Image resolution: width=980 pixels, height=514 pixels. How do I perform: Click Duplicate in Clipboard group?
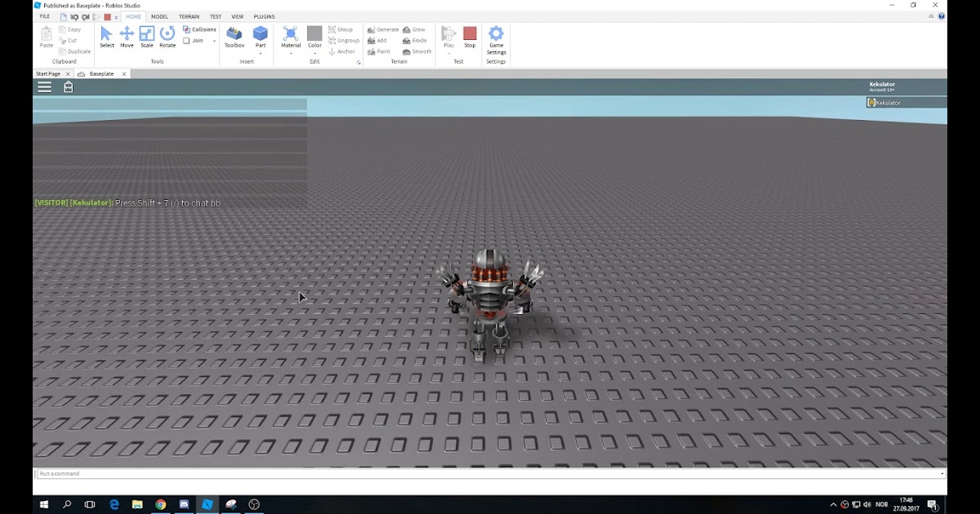click(74, 51)
